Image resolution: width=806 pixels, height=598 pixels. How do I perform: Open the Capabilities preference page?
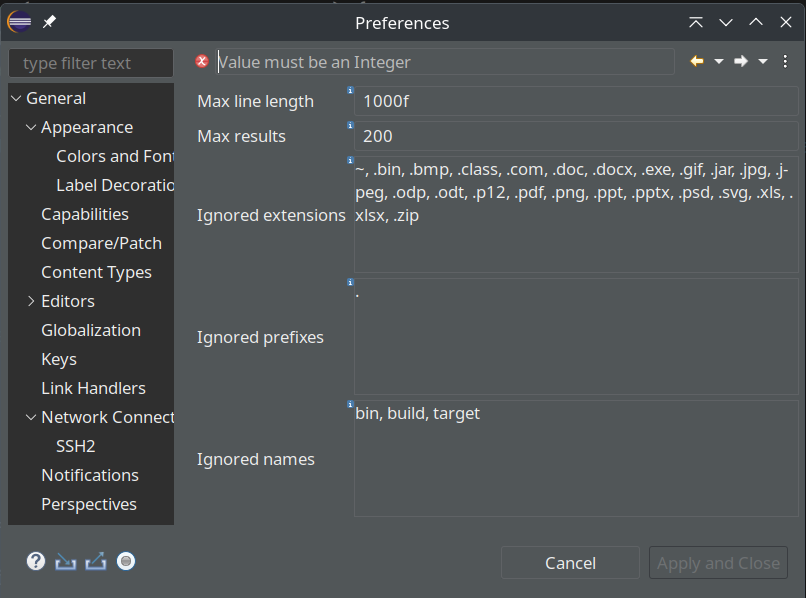[x=85, y=214]
